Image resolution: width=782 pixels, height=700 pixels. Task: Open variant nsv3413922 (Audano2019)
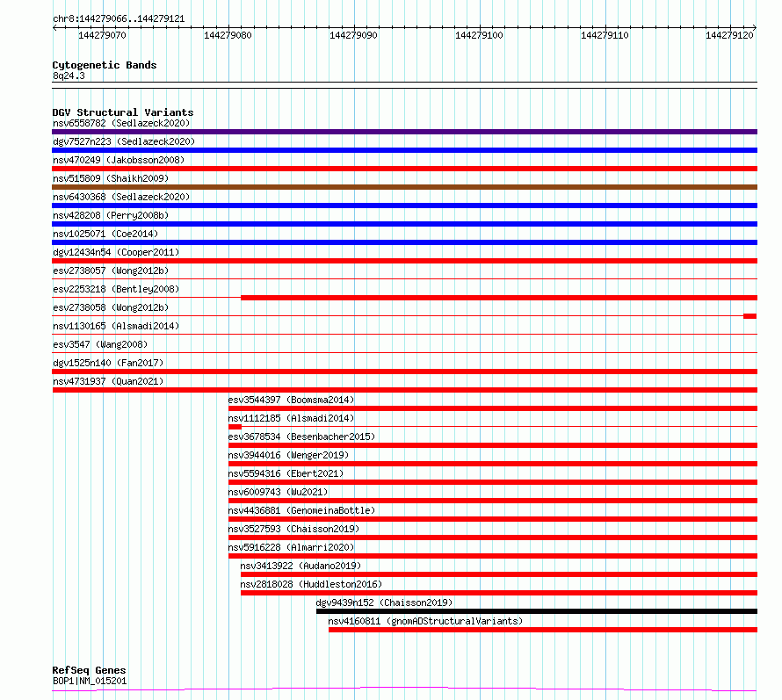[300, 566]
